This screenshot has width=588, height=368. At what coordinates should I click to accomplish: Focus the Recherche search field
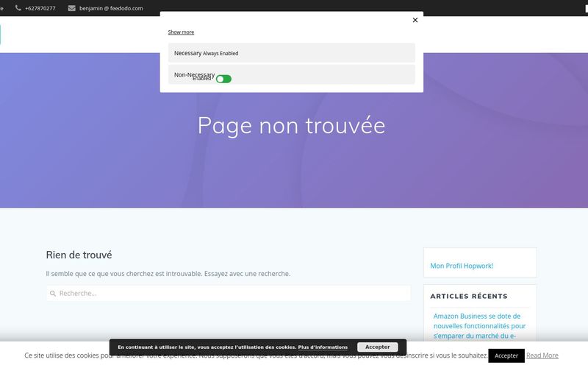(x=232, y=294)
